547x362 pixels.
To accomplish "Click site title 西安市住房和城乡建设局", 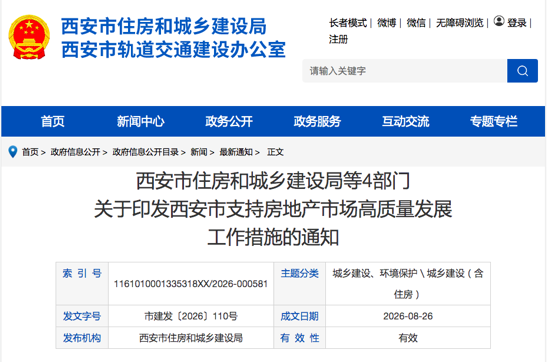I will click(164, 27).
